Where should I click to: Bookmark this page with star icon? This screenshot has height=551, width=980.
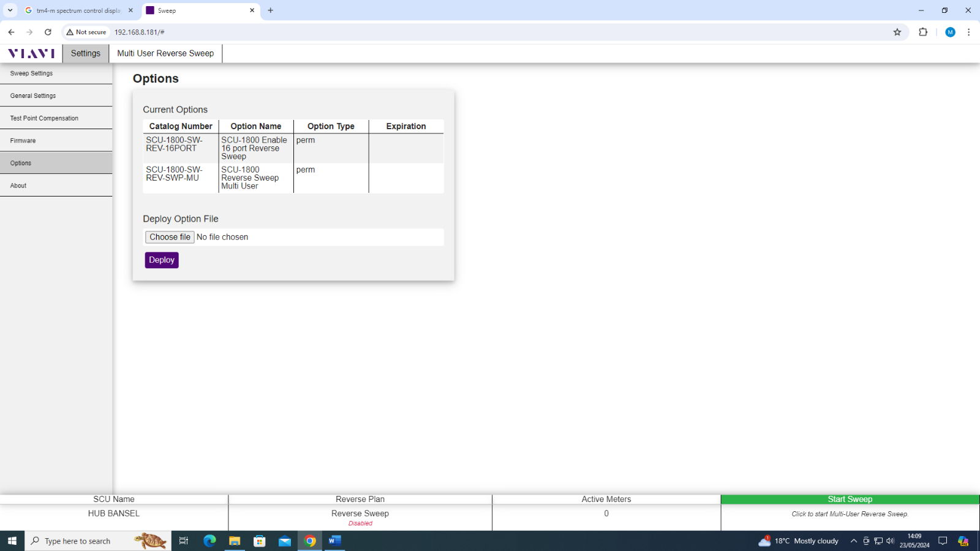897,32
